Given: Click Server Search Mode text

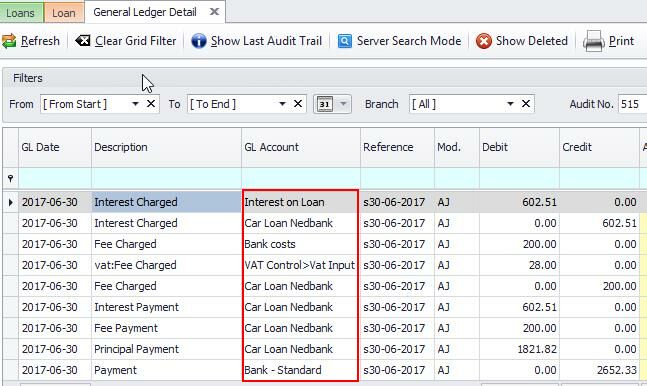Looking at the screenshot, I should pyautogui.click(x=409, y=41).
